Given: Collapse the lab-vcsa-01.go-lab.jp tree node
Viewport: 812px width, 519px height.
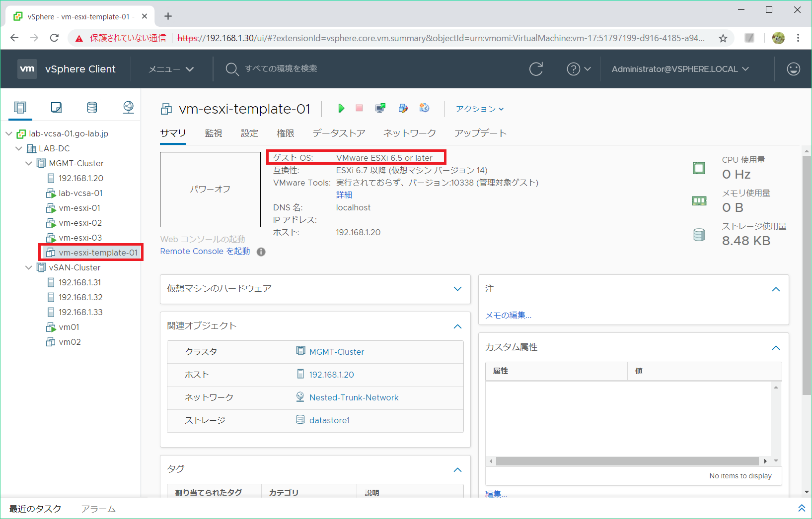Looking at the screenshot, I should point(9,133).
